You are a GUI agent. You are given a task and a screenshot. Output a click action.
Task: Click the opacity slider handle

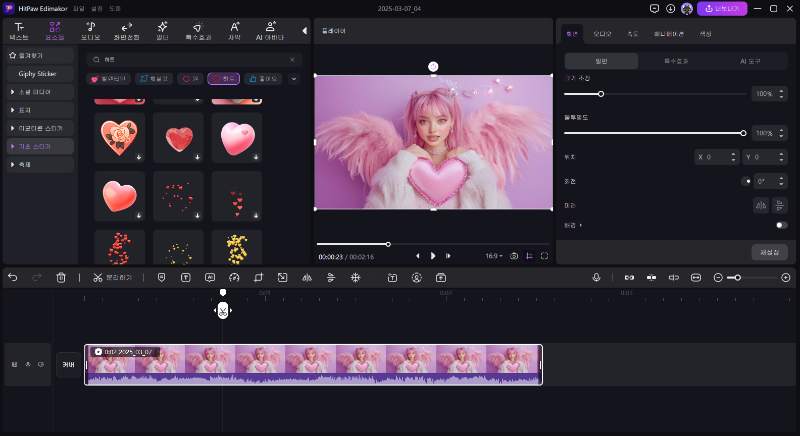(x=743, y=132)
